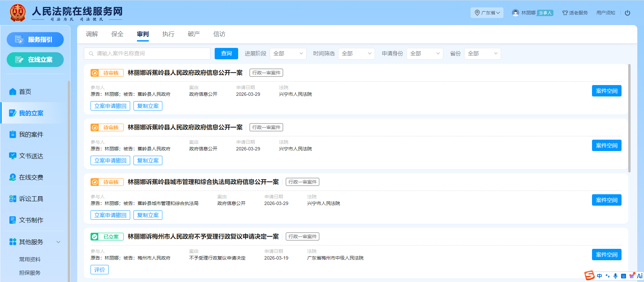Click the Sogou input method S icon
The height and width of the screenshot is (282, 644).
(x=589, y=275)
